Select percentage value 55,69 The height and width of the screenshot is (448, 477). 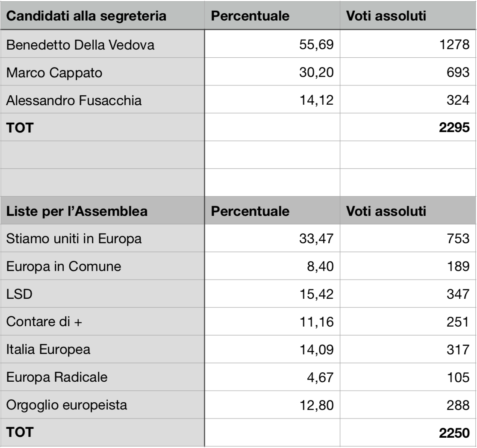click(272, 44)
